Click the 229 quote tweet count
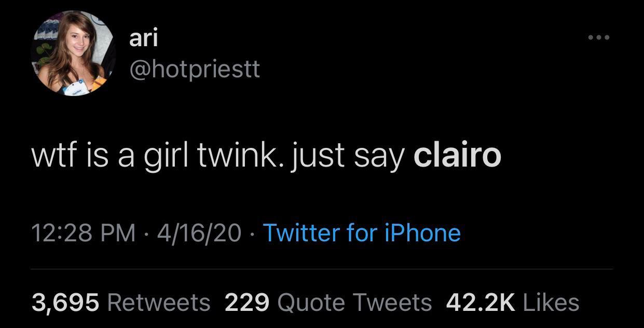The width and height of the screenshot is (644, 328). 246,302
